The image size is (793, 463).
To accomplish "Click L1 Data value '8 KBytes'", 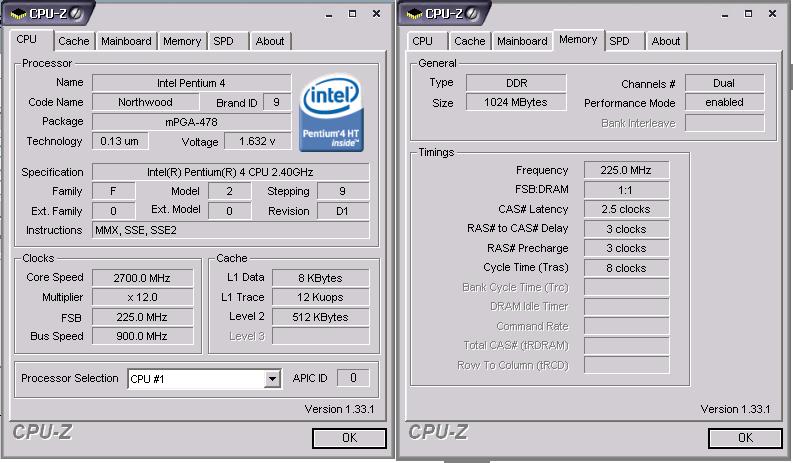I will point(321,278).
